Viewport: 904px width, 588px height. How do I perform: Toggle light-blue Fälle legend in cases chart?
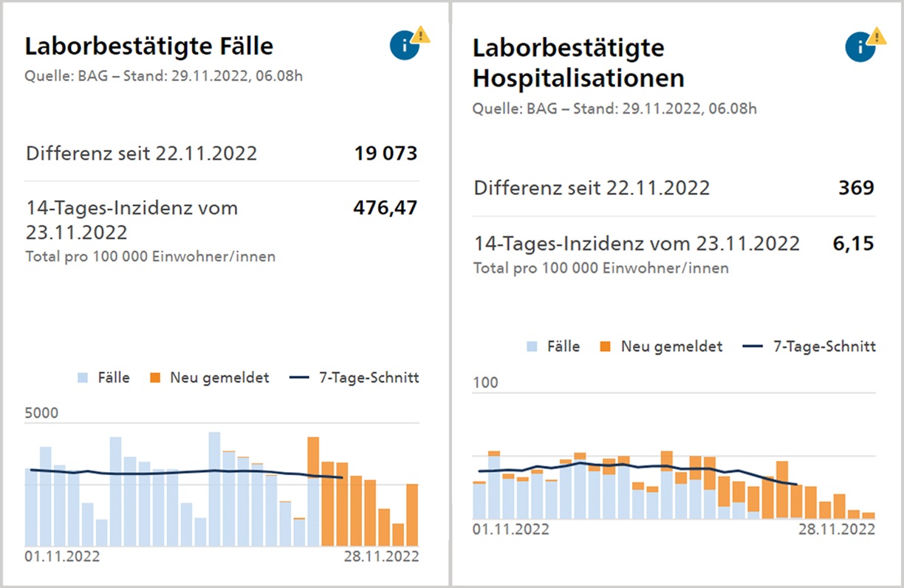pos(104,377)
